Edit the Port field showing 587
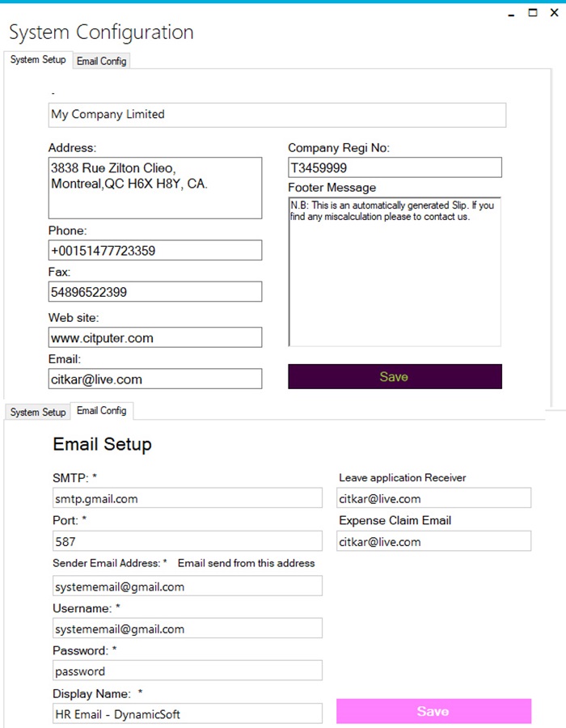The image size is (566, 728). click(187, 542)
